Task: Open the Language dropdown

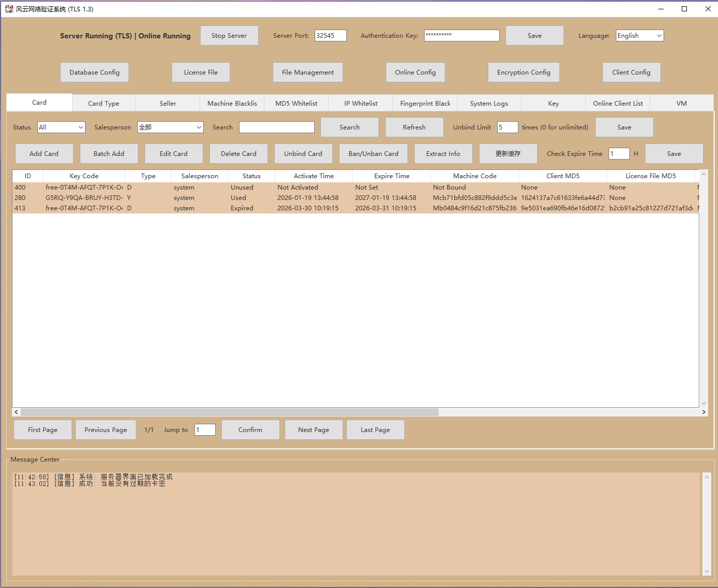Action: point(639,36)
